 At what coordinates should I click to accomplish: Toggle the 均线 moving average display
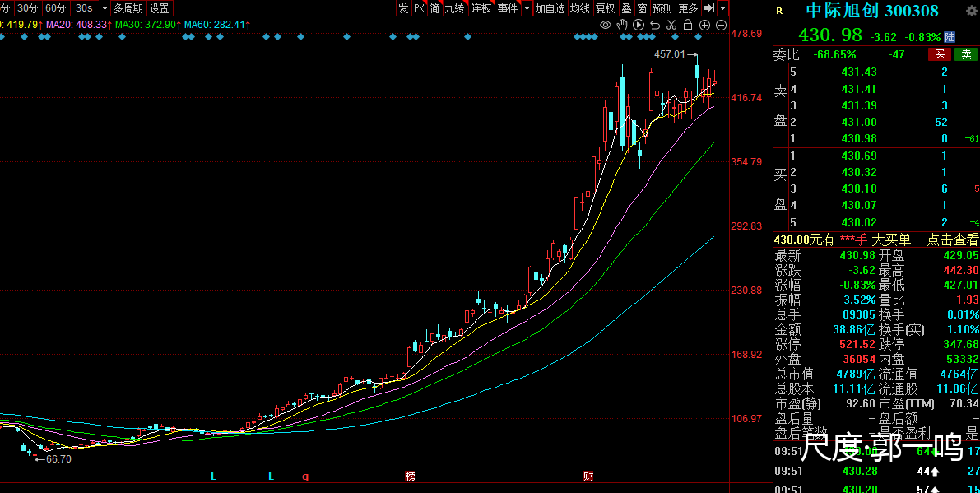580,8
